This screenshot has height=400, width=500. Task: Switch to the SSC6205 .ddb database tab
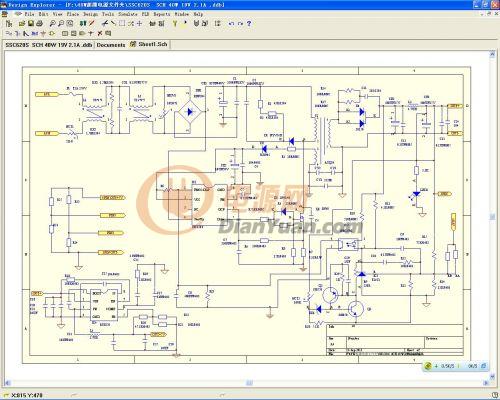click(49, 45)
